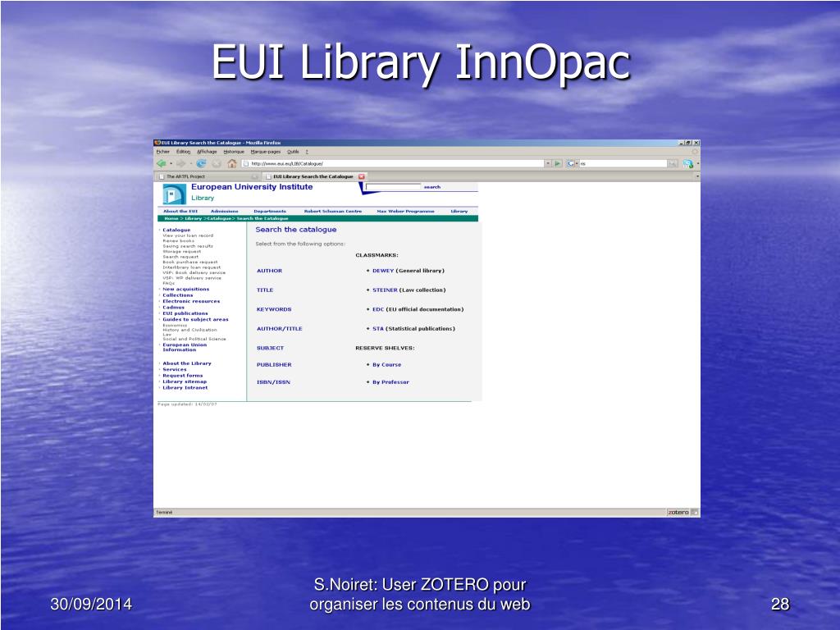Click European Union Information sidebar link
Viewport: 840px width, 630px height.
(x=185, y=347)
